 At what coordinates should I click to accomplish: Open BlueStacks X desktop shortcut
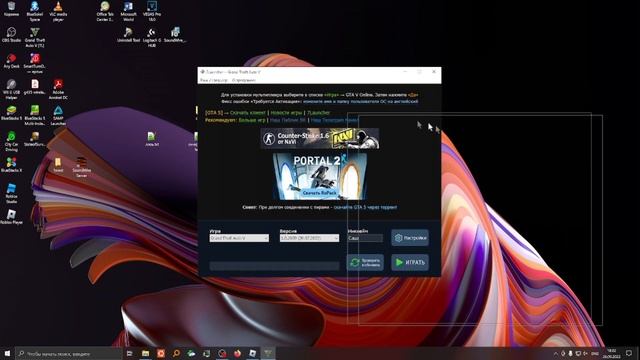point(11,165)
